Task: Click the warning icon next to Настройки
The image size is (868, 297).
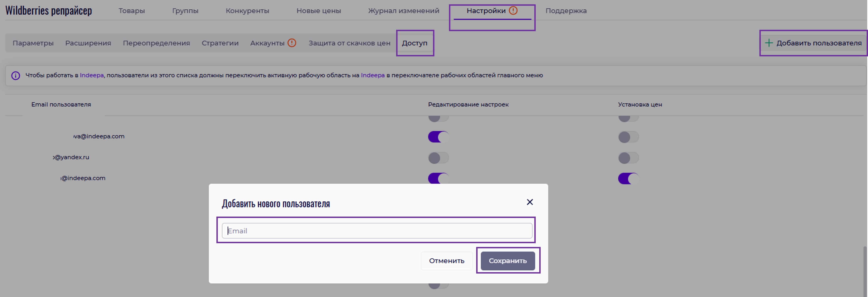Action: pyautogui.click(x=513, y=11)
